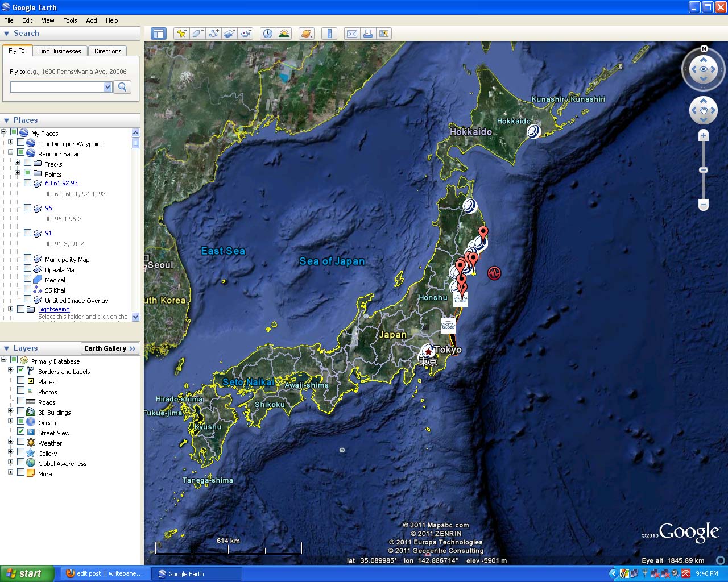Collapse the Primary Database tree
This screenshot has width=728, height=582.
click(x=3, y=360)
